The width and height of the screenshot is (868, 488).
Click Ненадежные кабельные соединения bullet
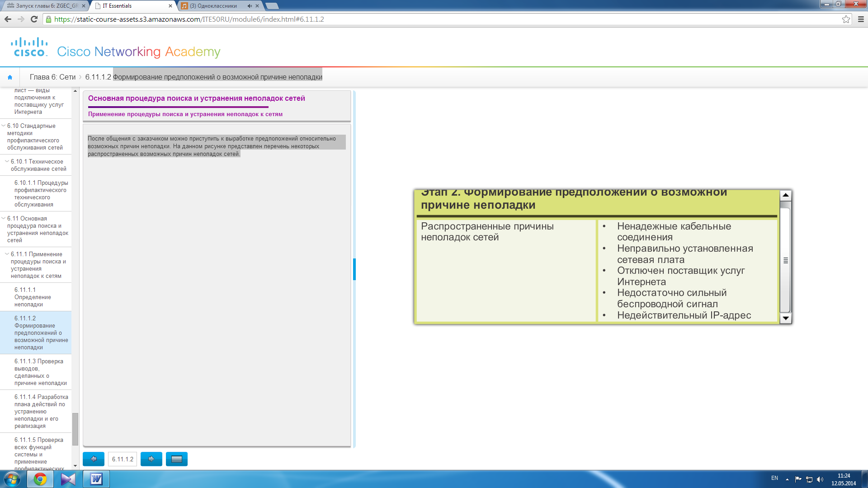674,232
